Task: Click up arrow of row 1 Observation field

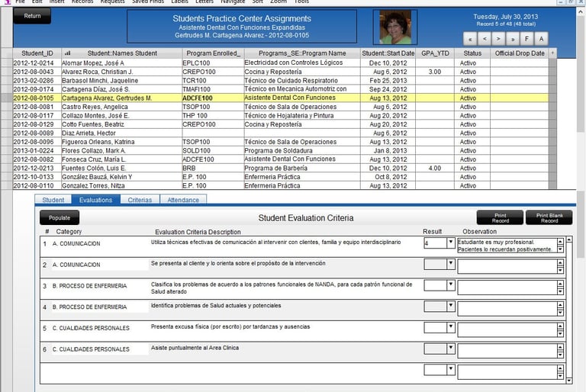Action: (x=560, y=243)
